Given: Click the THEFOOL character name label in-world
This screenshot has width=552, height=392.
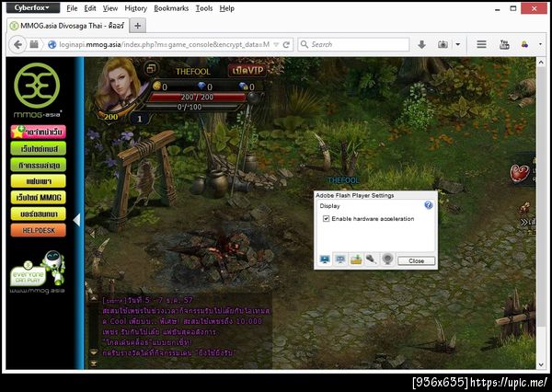Looking at the screenshot, I should (343, 180).
